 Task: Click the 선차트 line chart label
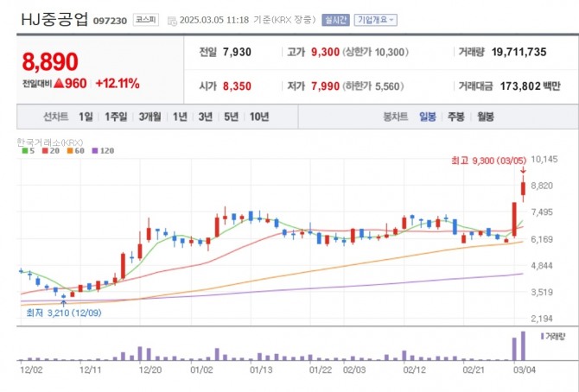tap(56, 117)
